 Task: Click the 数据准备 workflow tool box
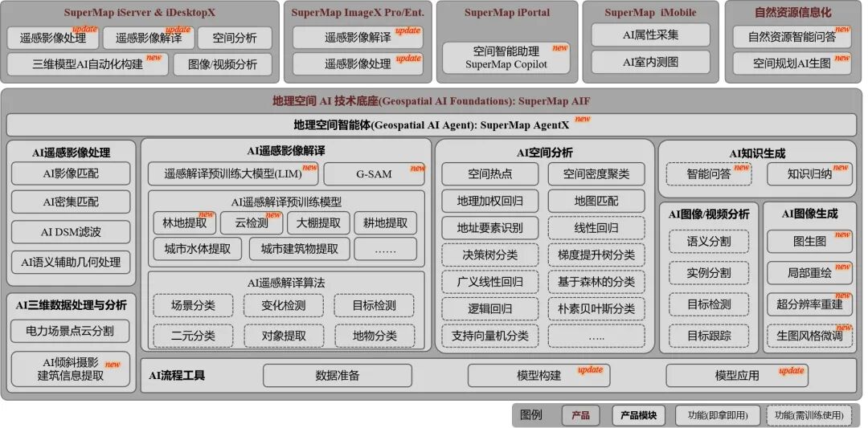(x=337, y=375)
